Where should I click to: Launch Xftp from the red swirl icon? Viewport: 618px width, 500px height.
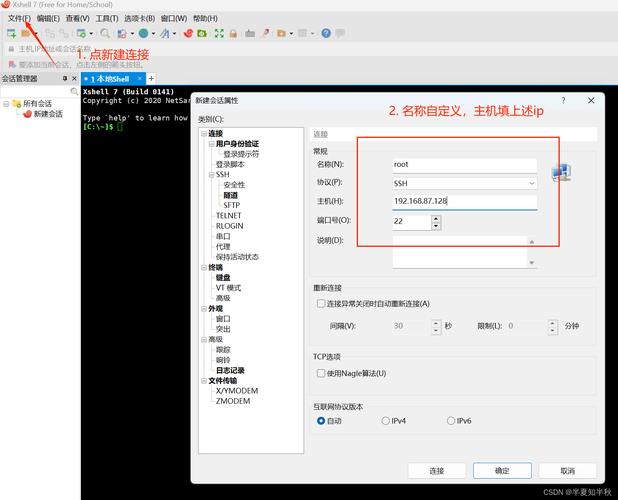click(188, 33)
